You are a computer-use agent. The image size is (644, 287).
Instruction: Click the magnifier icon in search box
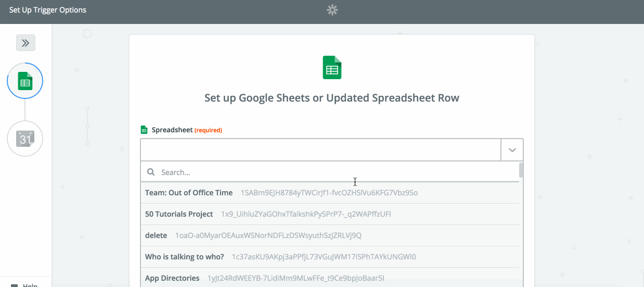tap(151, 172)
